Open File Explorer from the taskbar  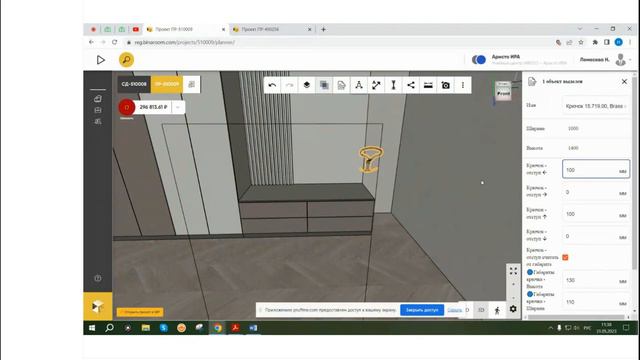[145, 328]
